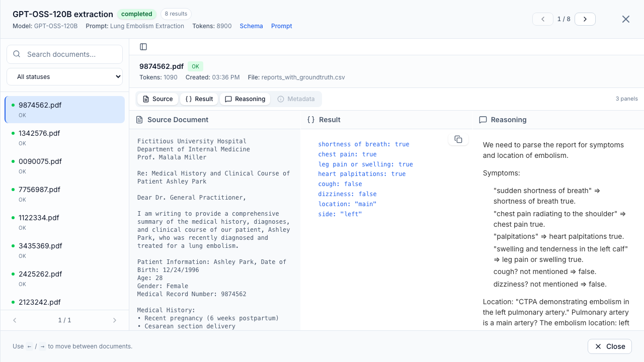644x362 pixels.
Task: Click the Tokens: 8900 label
Action: (212, 26)
